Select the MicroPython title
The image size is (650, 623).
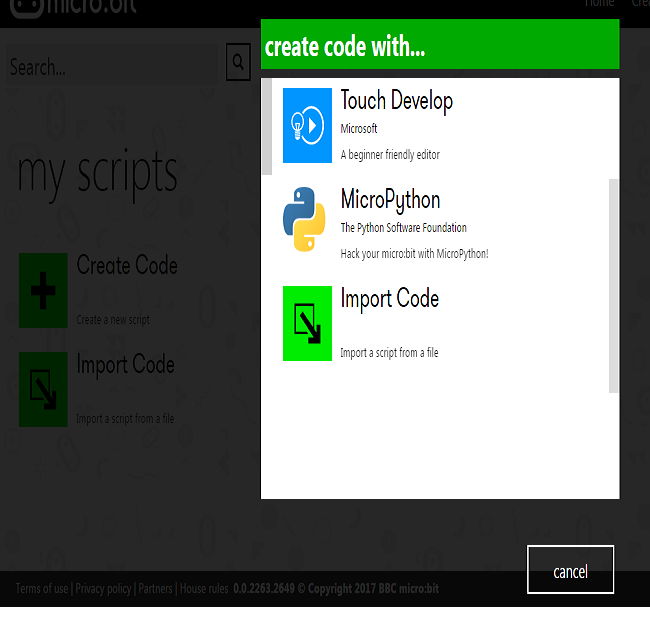[390, 200]
